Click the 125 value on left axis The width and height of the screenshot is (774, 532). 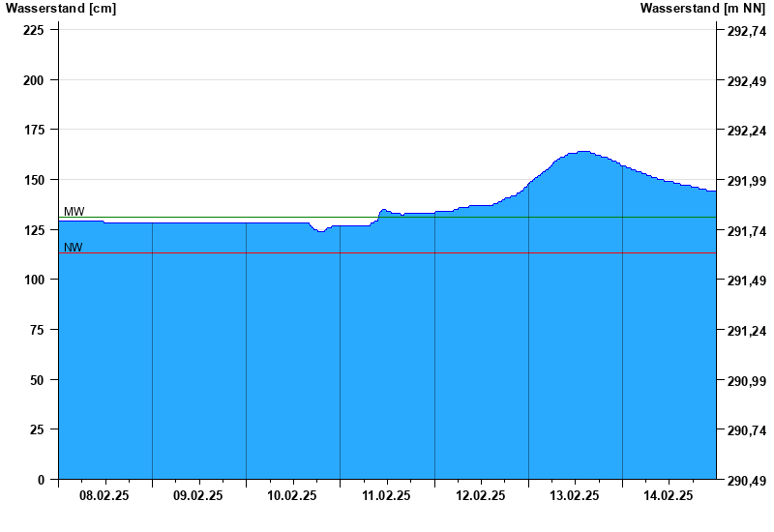click(34, 230)
